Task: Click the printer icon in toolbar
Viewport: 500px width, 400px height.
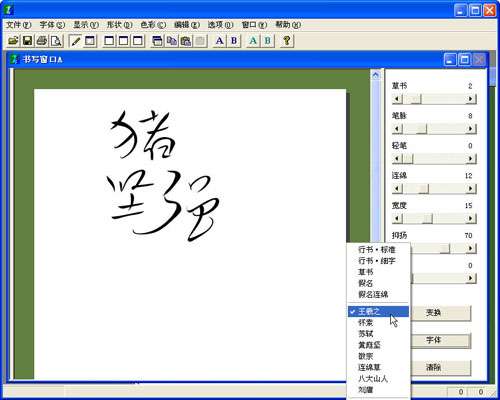Action: 42,41
